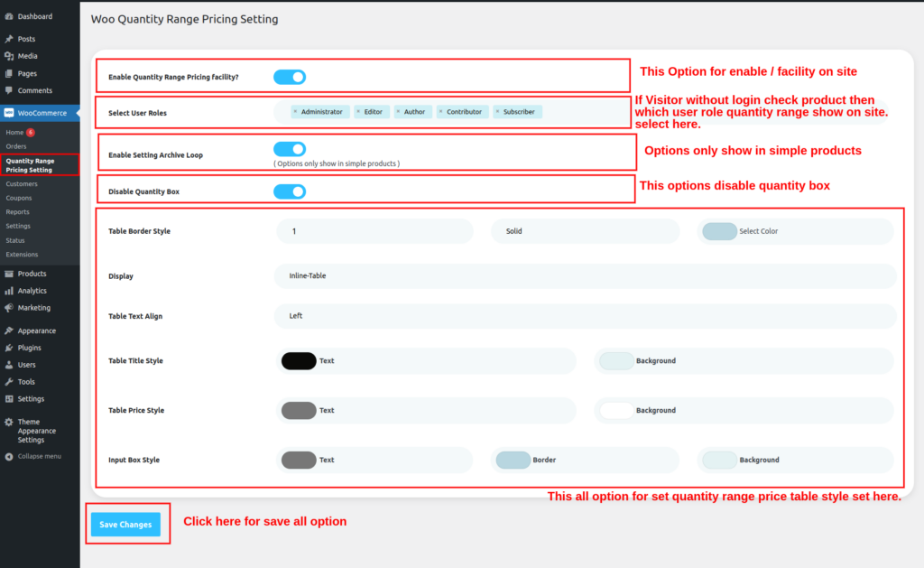Screen dimensions: 924x568
Task: Click the Tools wrench icon
Action: pos(9,382)
